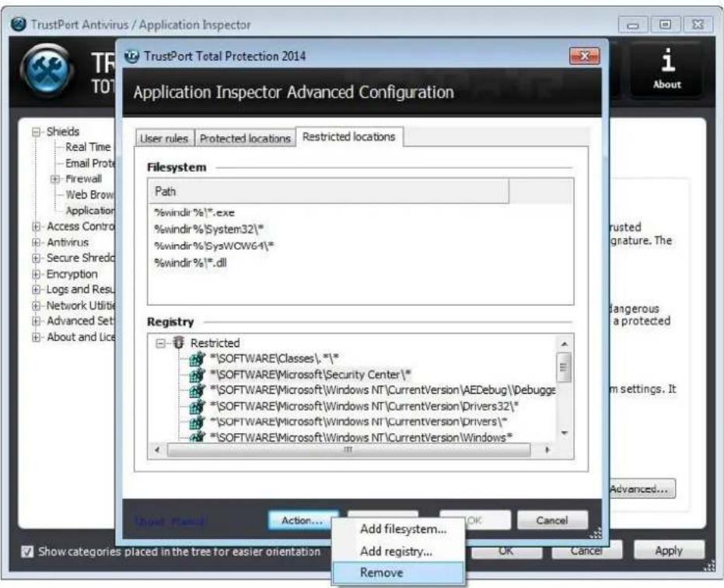Expand the About and Licenses tree node
724x588 pixels.
pos(37,338)
